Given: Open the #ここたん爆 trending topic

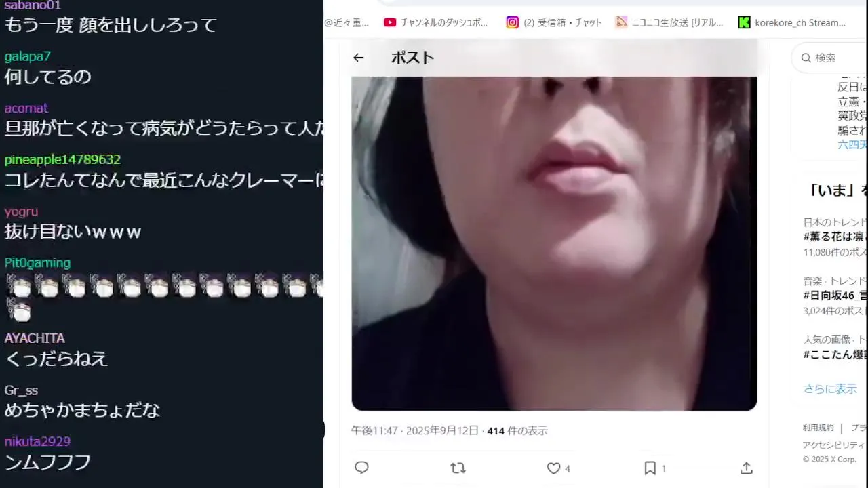Looking at the screenshot, I should 835,354.
